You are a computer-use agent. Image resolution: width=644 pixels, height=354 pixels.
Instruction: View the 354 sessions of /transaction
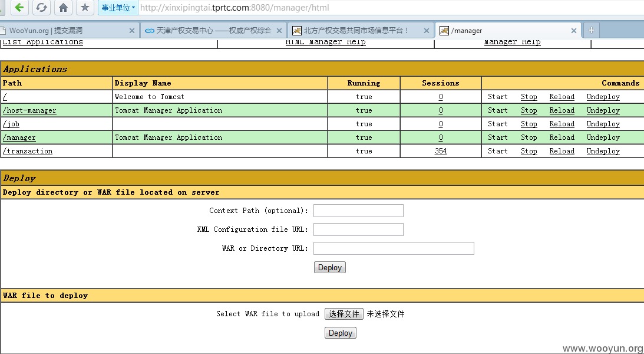pyautogui.click(x=441, y=151)
